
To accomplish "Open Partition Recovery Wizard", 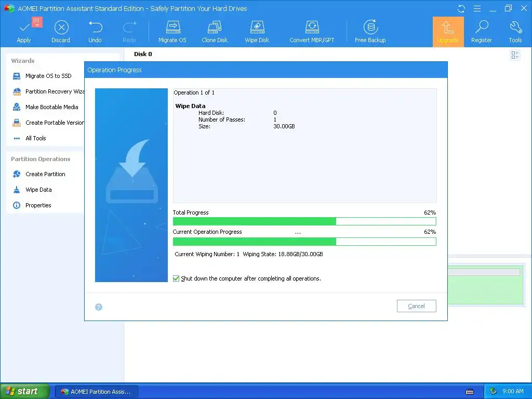I will coord(48,91).
